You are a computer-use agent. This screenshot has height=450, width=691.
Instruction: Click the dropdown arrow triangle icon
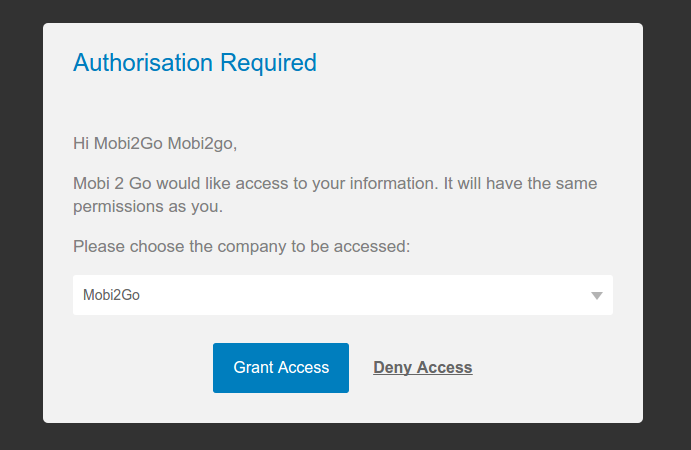point(597,296)
